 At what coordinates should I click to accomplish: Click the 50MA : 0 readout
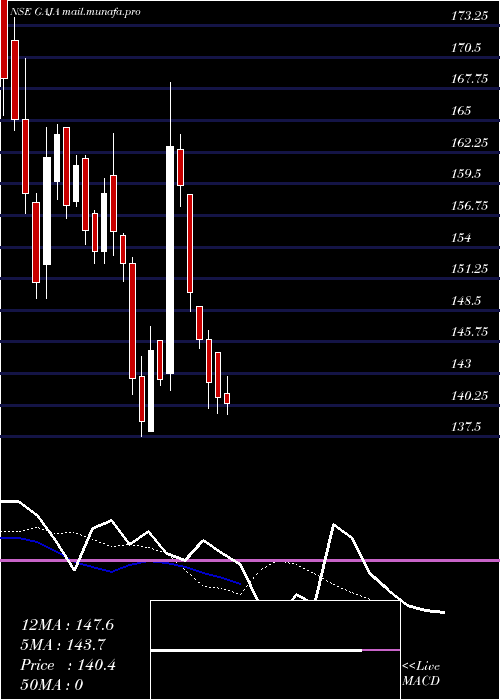tap(52, 685)
